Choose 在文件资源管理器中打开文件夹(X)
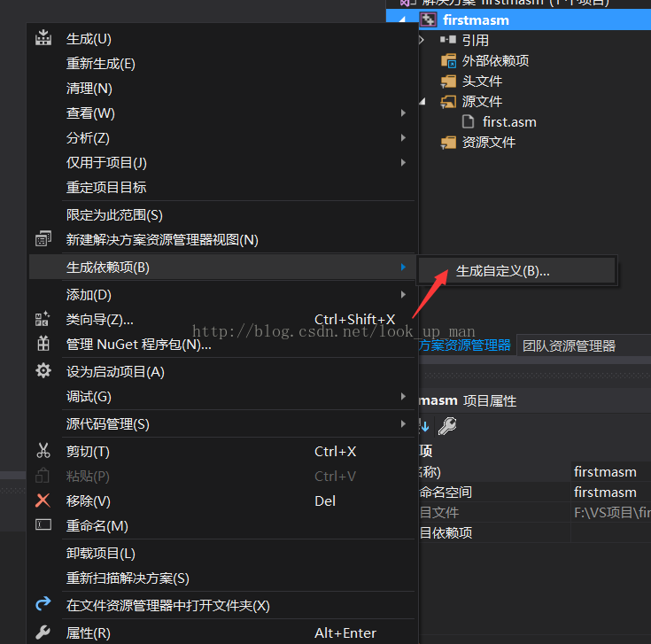 coord(223,605)
